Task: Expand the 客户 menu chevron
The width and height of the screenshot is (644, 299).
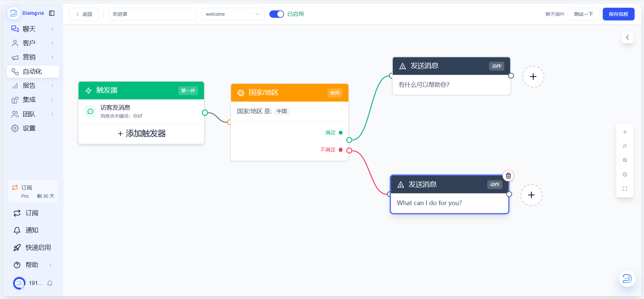Action: click(x=52, y=43)
